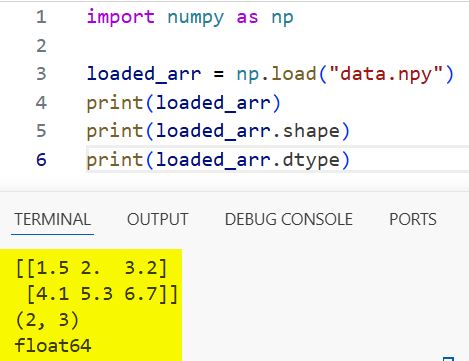Click line number 3 in the gutter
Viewport: 469px width, 361px height.
click(x=41, y=74)
